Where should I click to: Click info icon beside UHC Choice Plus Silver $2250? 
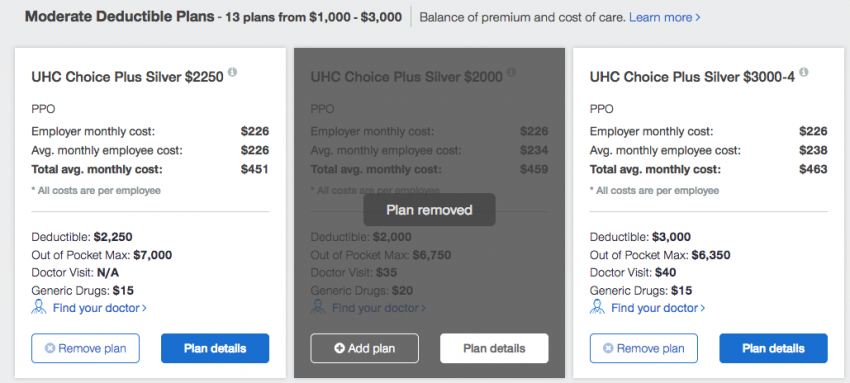coord(232,72)
